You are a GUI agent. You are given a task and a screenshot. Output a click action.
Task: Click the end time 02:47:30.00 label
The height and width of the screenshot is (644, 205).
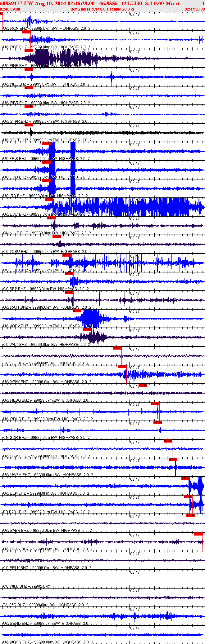tap(194, 9)
